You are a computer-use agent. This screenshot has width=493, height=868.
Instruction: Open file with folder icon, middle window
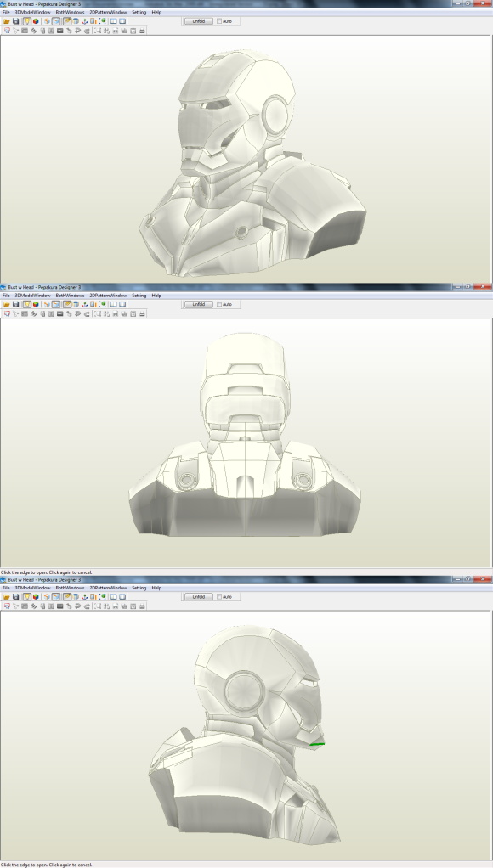point(7,304)
